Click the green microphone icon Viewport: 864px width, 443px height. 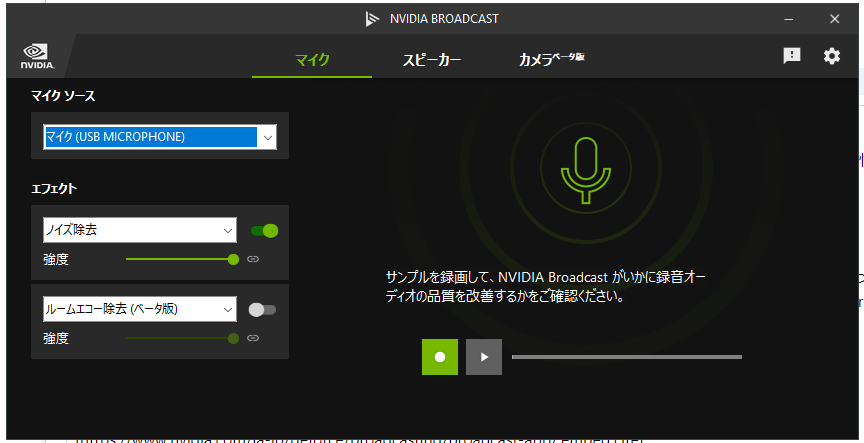click(x=586, y=169)
